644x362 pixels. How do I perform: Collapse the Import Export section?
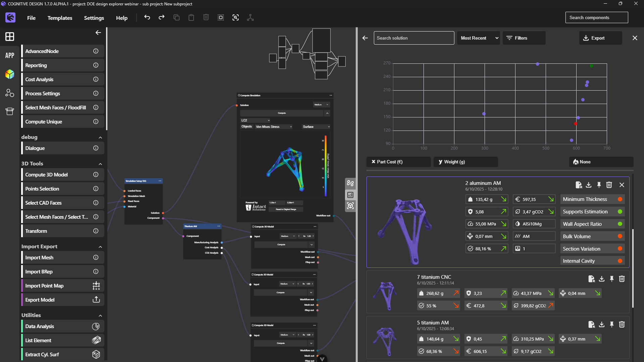100,247
